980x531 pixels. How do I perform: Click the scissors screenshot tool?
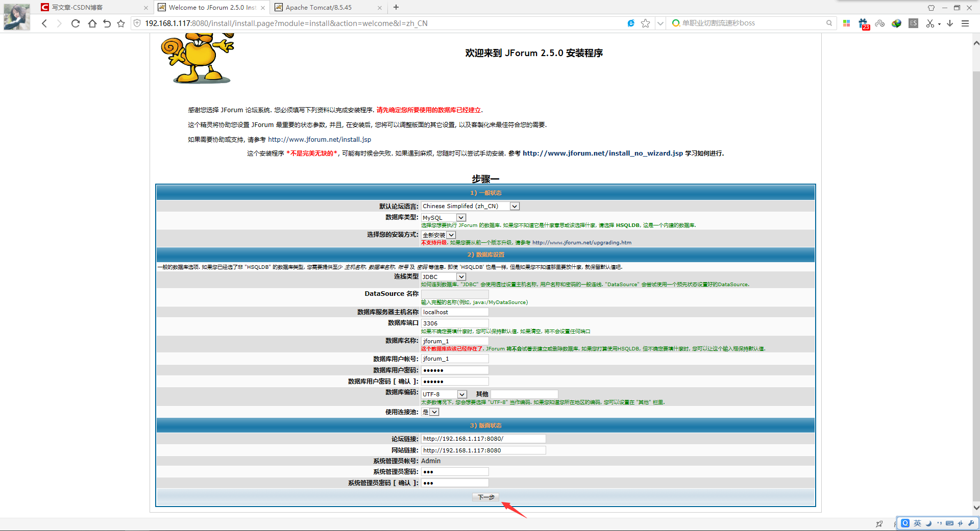pos(930,23)
